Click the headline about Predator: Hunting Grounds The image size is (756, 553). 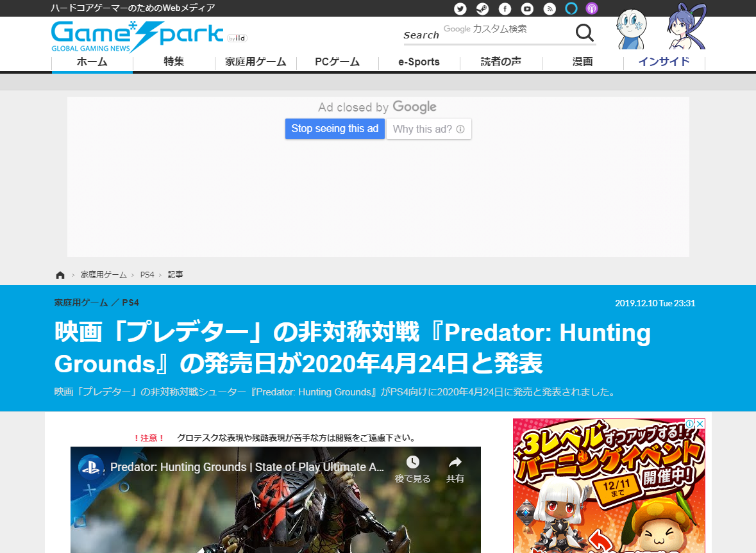[x=352, y=348]
